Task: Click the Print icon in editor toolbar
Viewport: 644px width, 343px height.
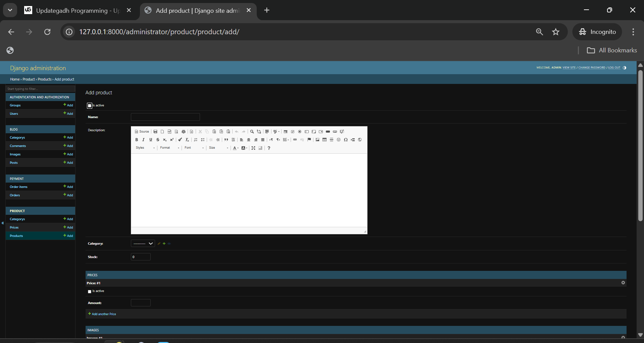Action: 184,132
